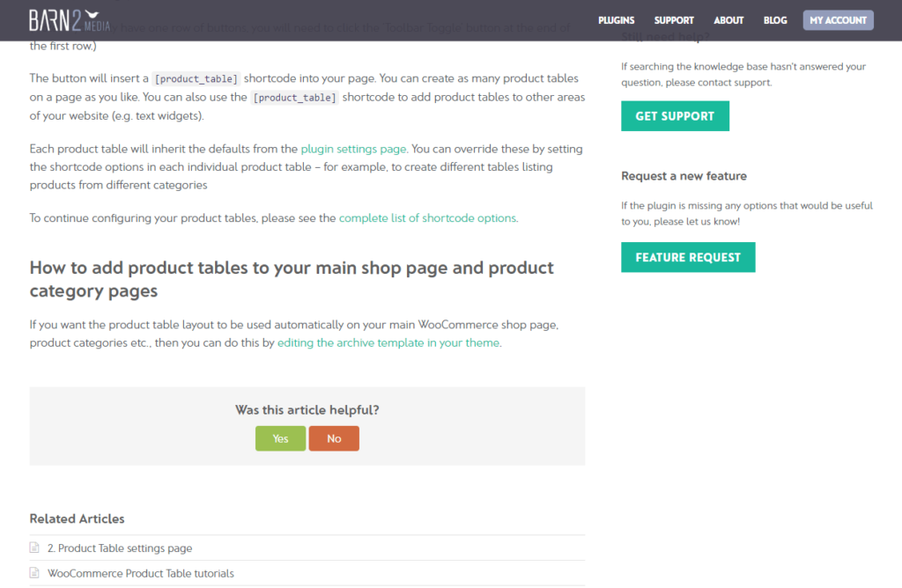The width and height of the screenshot is (902, 588).
Task: Go to the About page
Action: tap(728, 20)
